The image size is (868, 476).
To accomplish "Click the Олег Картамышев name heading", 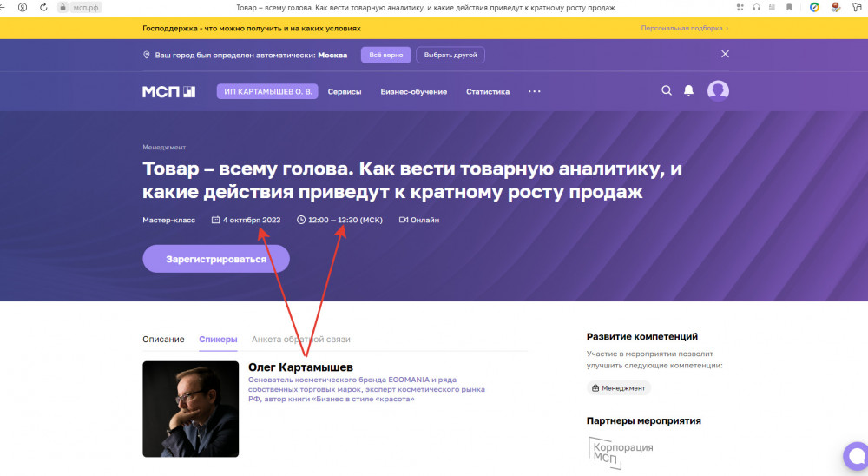I will (x=300, y=367).
